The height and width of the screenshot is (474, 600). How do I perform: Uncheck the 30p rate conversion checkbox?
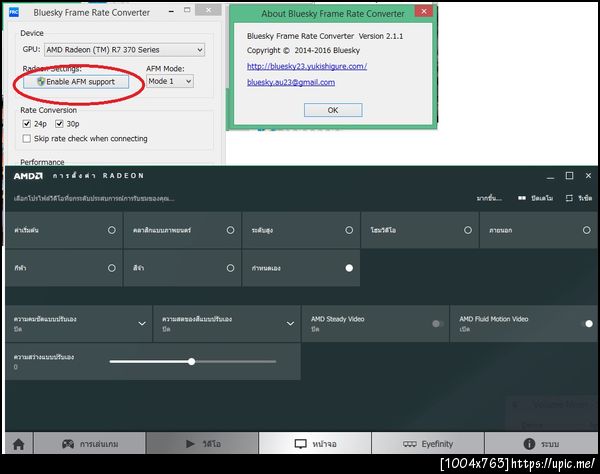coord(59,124)
